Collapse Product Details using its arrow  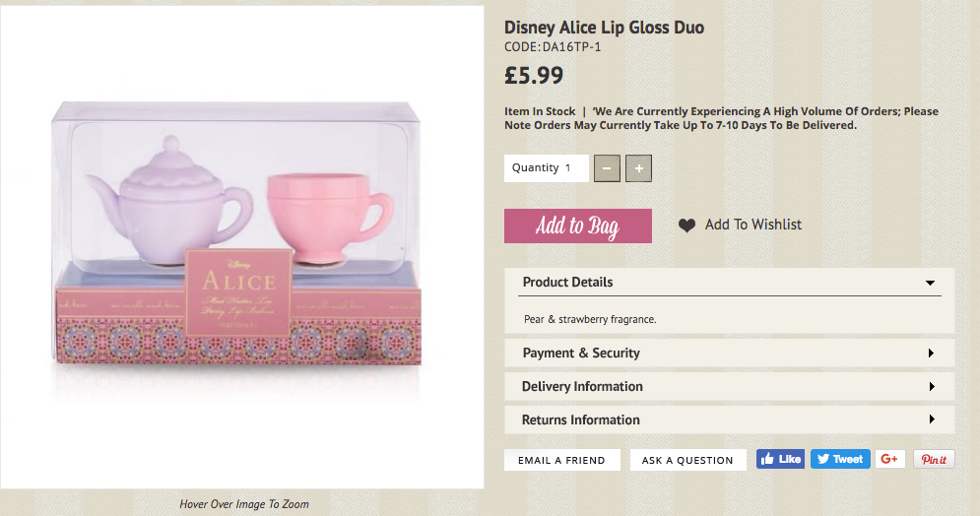[x=930, y=283]
